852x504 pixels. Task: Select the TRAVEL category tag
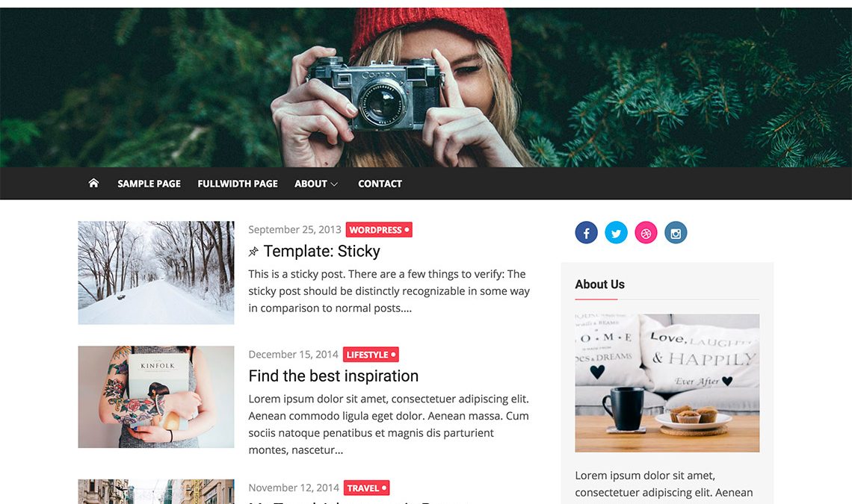point(367,488)
